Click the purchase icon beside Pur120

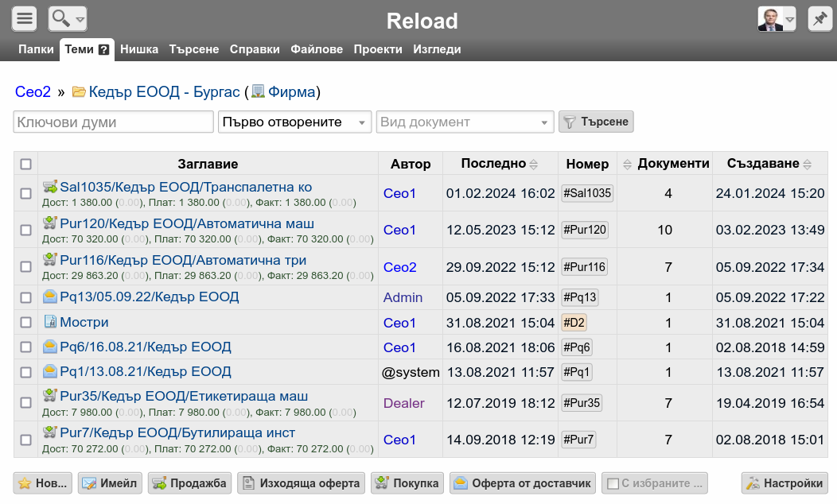pyautogui.click(x=49, y=223)
